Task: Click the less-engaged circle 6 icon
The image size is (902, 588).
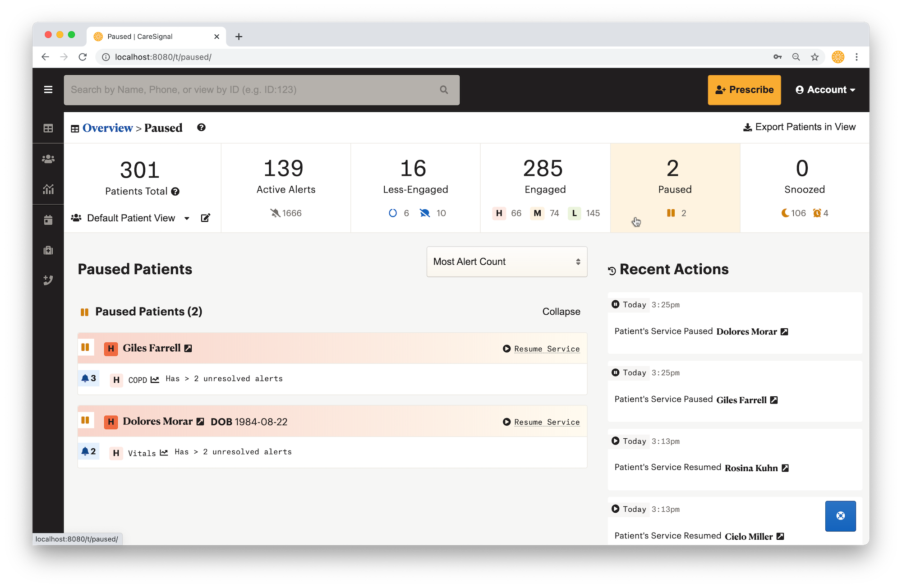Action: pyautogui.click(x=393, y=213)
